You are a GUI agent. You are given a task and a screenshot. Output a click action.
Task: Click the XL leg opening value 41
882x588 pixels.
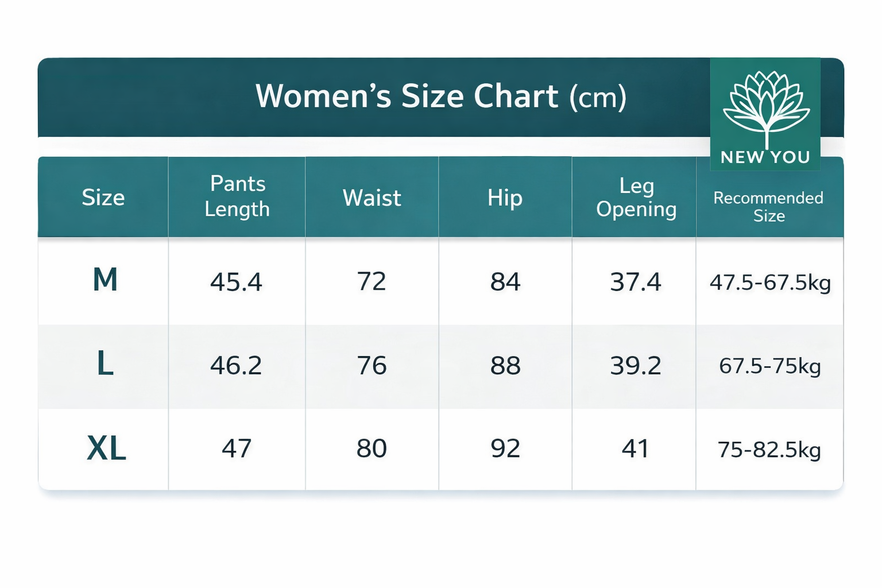[x=635, y=448]
